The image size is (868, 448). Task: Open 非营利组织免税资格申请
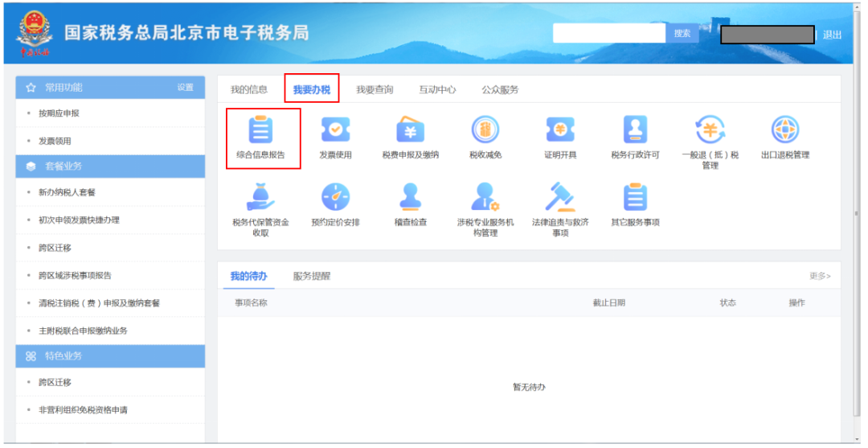[83, 409]
